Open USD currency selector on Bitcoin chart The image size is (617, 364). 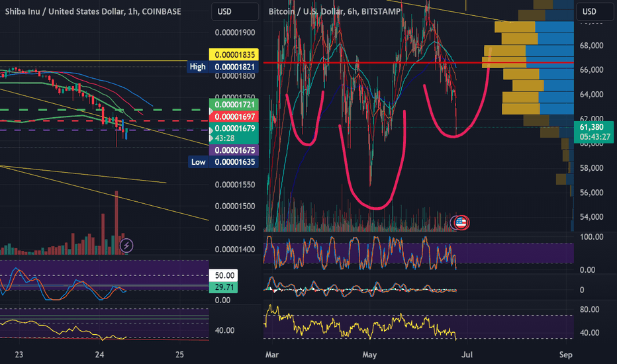pyautogui.click(x=595, y=11)
